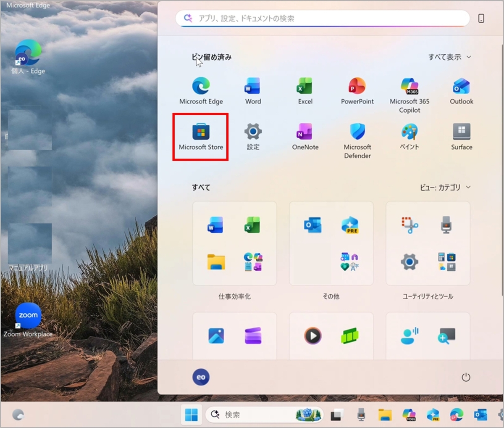This screenshot has width=504, height=428.
Task: Select the 個人 - Edge desktop shortcut
Action: pos(28,57)
